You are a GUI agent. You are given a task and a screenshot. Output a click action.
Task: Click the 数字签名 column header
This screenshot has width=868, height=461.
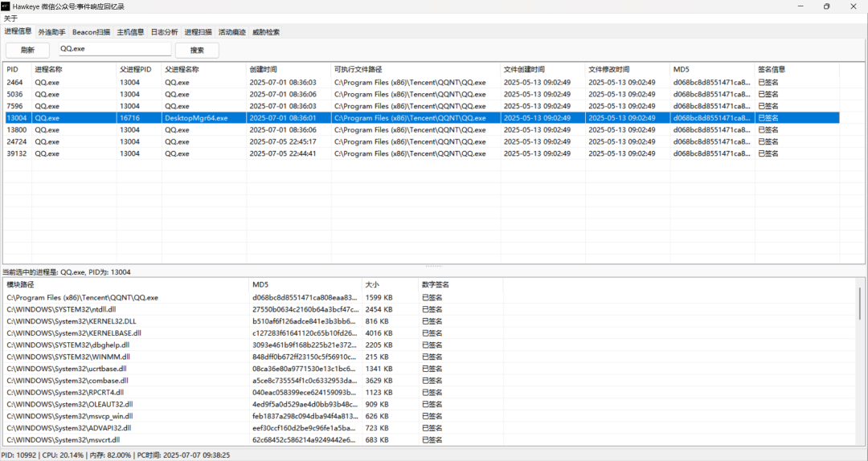pos(461,284)
